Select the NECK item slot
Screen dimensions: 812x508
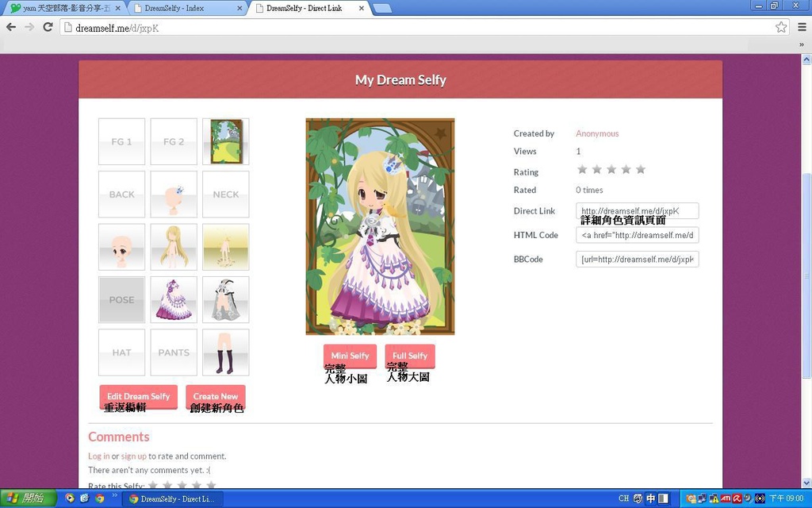point(226,194)
